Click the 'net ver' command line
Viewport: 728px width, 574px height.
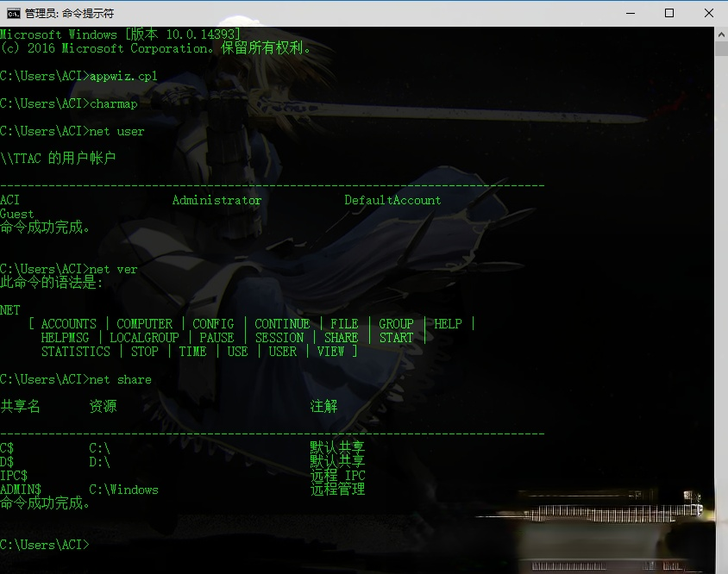(69, 269)
